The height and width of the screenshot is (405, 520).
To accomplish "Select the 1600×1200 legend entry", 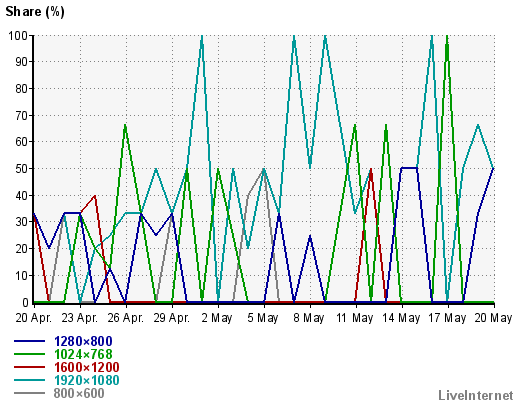I will tap(86, 367).
